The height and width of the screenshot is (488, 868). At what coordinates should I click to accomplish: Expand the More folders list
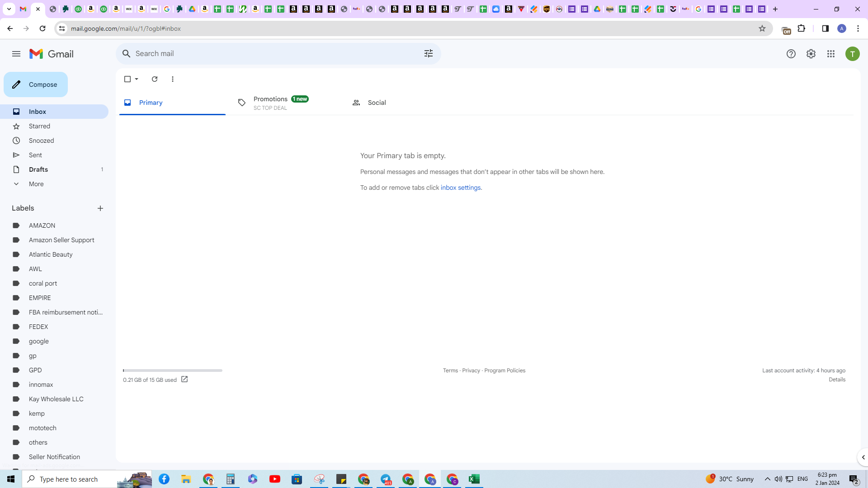pyautogui.click(x=54, y=184)
